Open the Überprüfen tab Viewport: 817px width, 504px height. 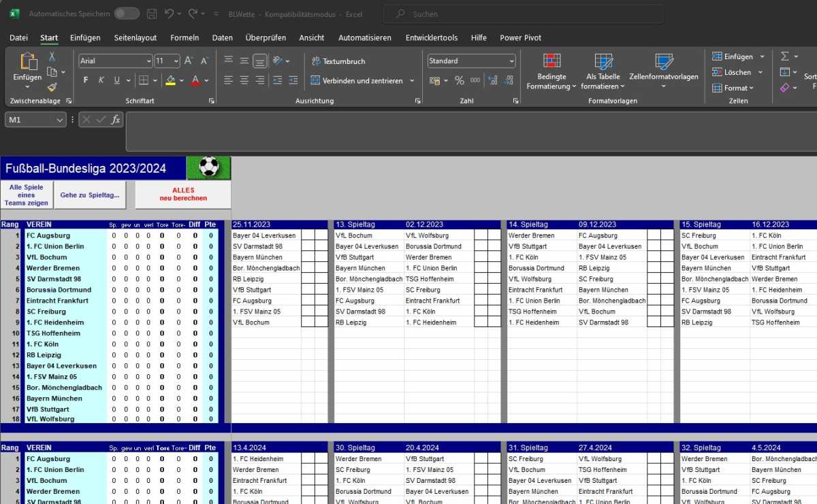pos(266,37)
